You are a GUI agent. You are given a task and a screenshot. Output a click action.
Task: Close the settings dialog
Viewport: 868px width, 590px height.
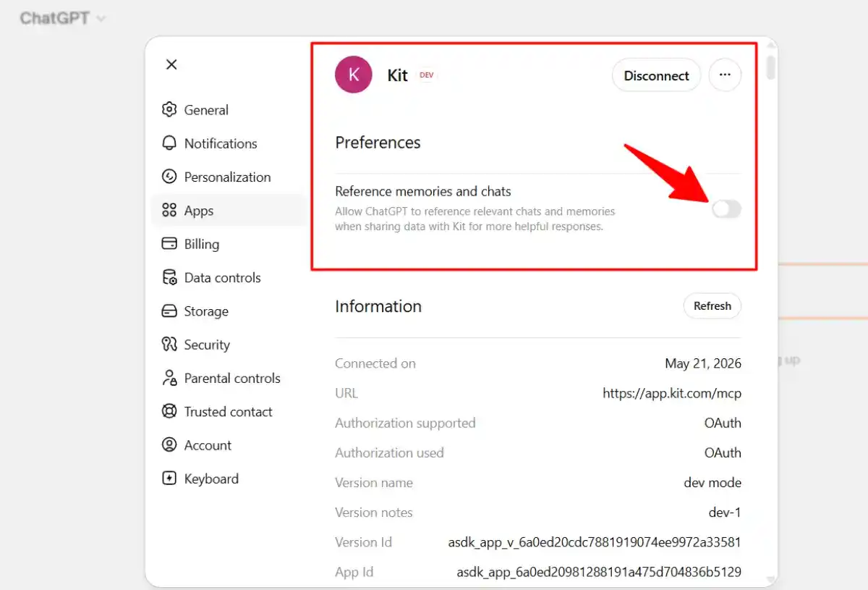point(171,64)
